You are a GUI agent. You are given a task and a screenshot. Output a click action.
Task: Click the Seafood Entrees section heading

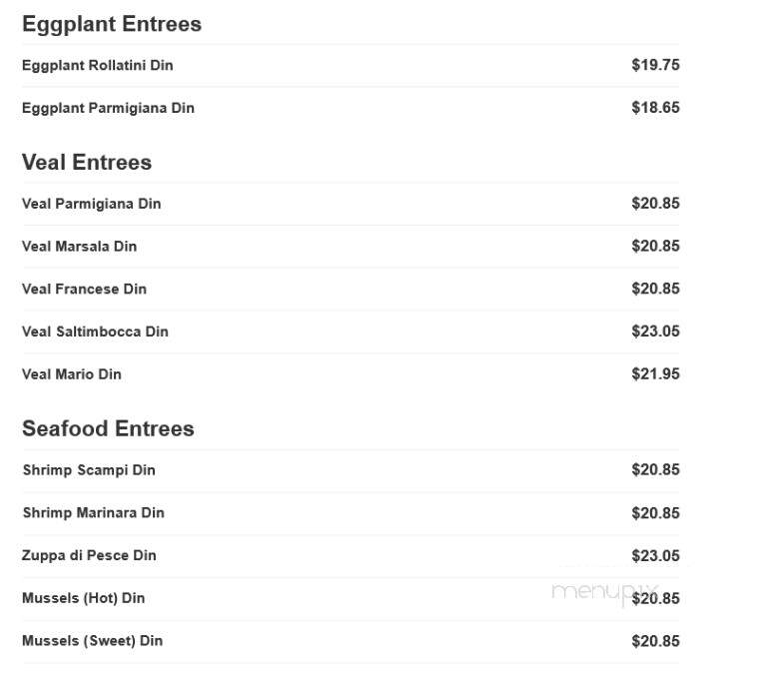pyautogui.click(x=108, y=429)
